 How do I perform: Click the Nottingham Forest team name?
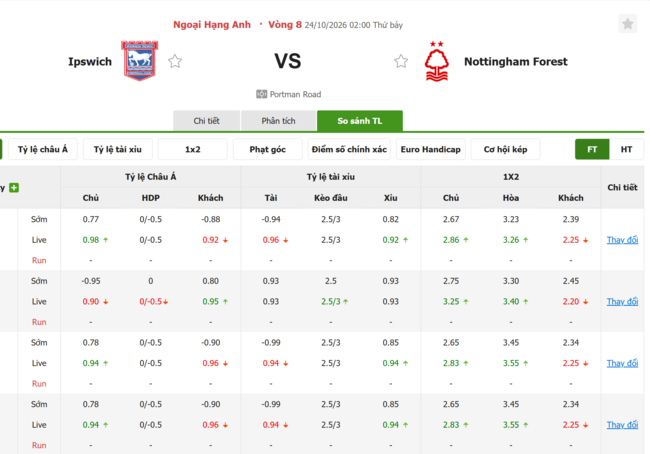pyautogui.click(x=516, y=62)
